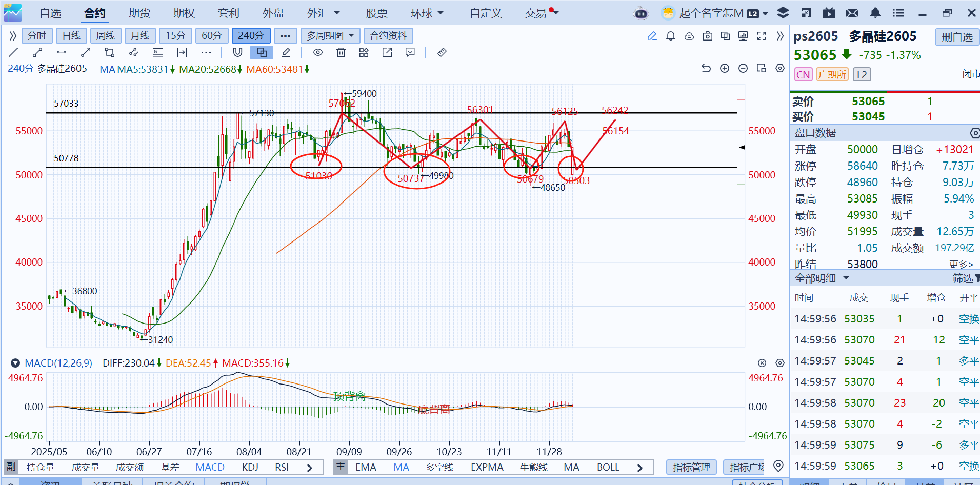Click the zoom in plus icon
980x485 pixels.
pos(725,68)
